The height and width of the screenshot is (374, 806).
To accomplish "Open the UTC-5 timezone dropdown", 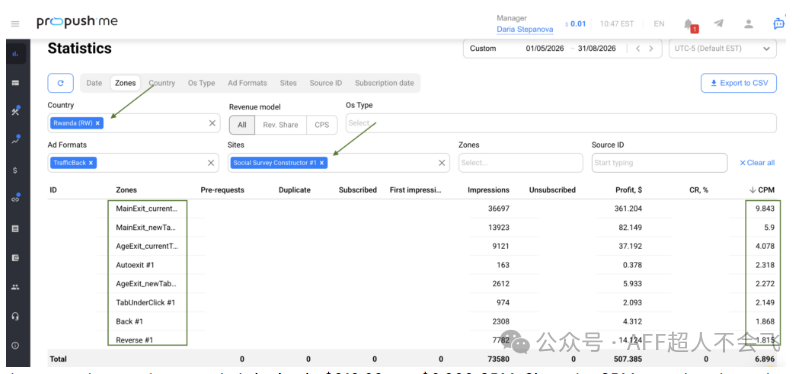I will (722, 49).
